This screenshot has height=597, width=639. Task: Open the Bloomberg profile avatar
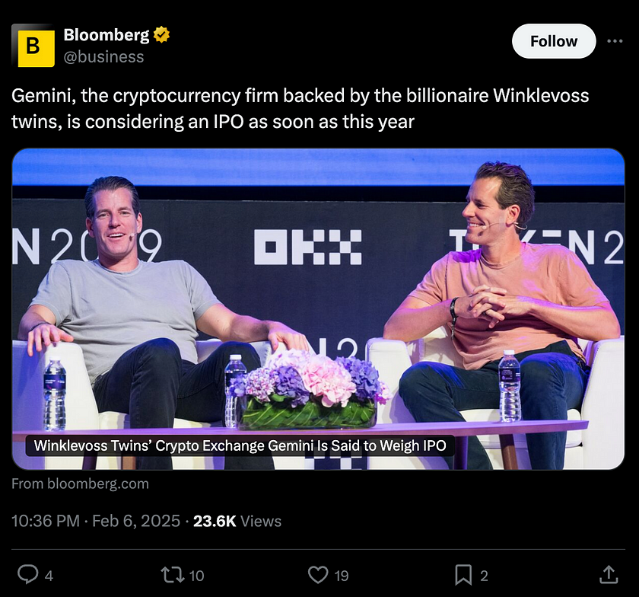pos(33,45)
